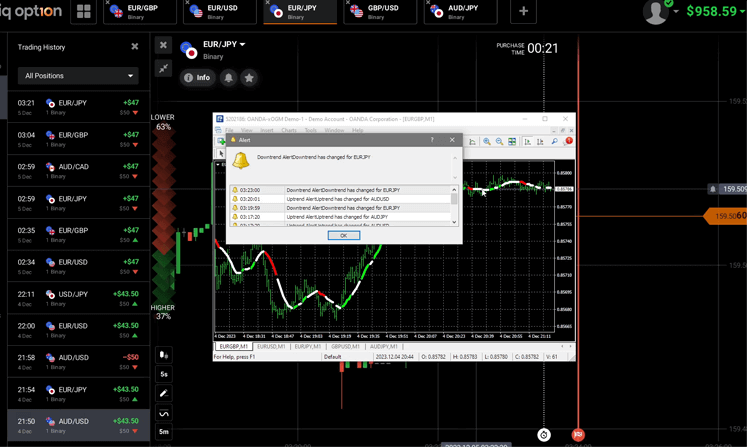Click the Info button for EUR/JPY

[197, 78]
